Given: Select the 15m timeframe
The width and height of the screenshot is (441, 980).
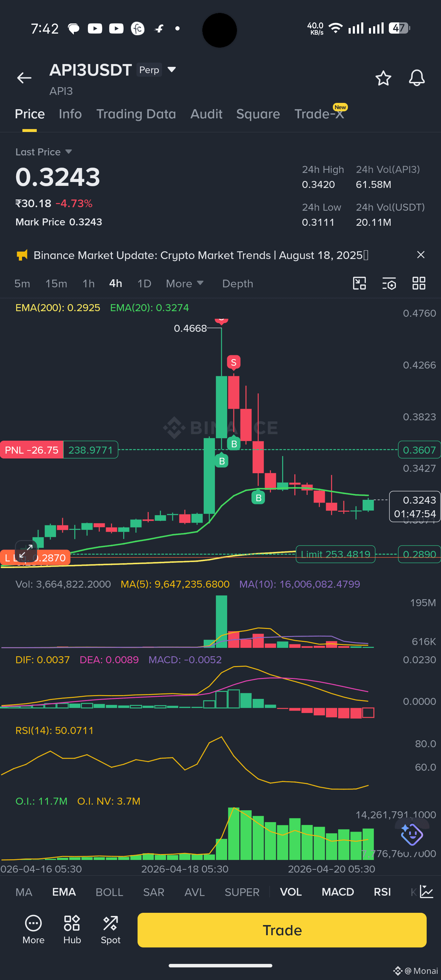Looking at the screenshot, I should tap(56, 283).
